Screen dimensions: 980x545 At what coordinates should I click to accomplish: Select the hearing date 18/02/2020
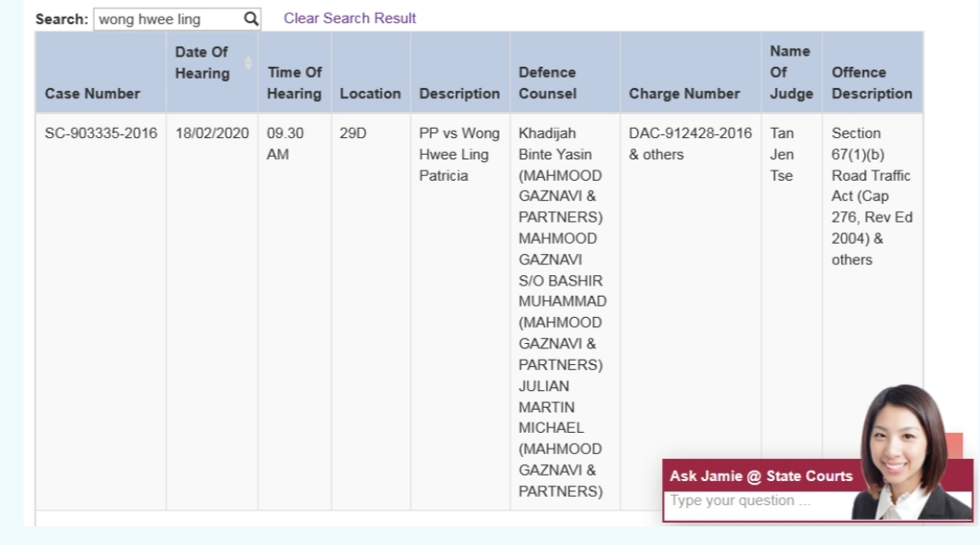tap(212, 133)
